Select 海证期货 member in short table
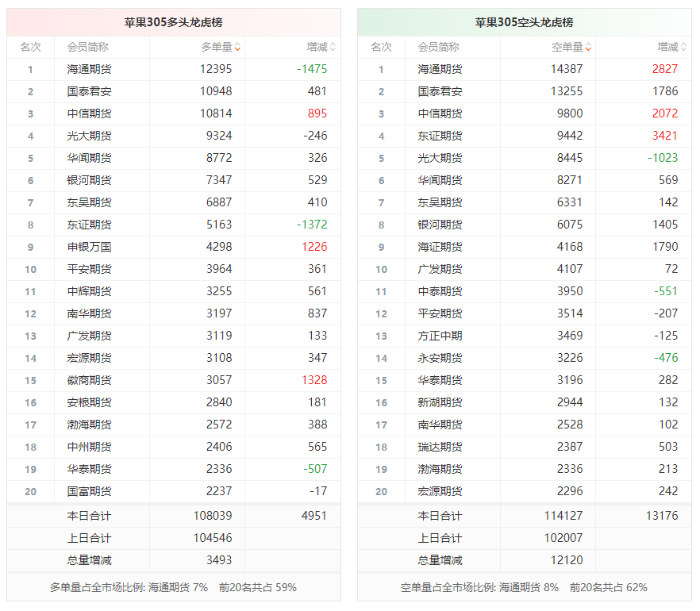The height and width of the screenshot is (611, 700). [x=440, y=247]
